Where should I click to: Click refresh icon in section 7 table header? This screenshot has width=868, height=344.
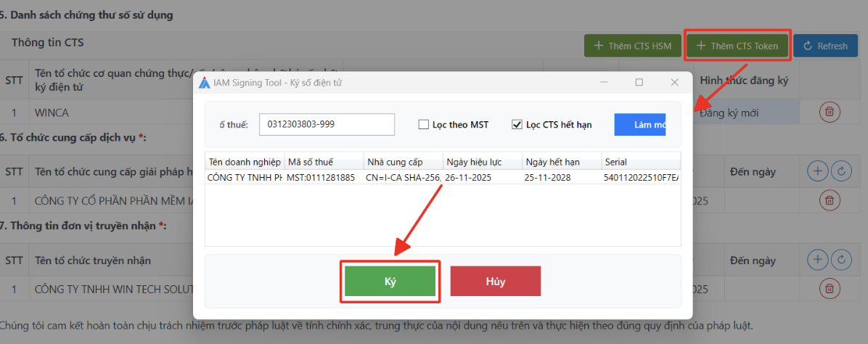click(841, 259)
